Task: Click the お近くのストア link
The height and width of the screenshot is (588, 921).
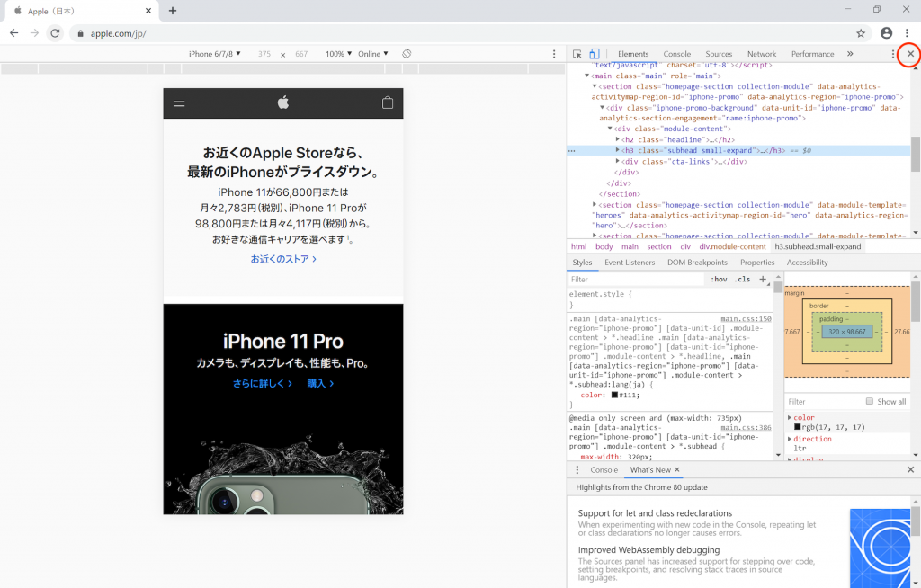Action: pos(283,259)
